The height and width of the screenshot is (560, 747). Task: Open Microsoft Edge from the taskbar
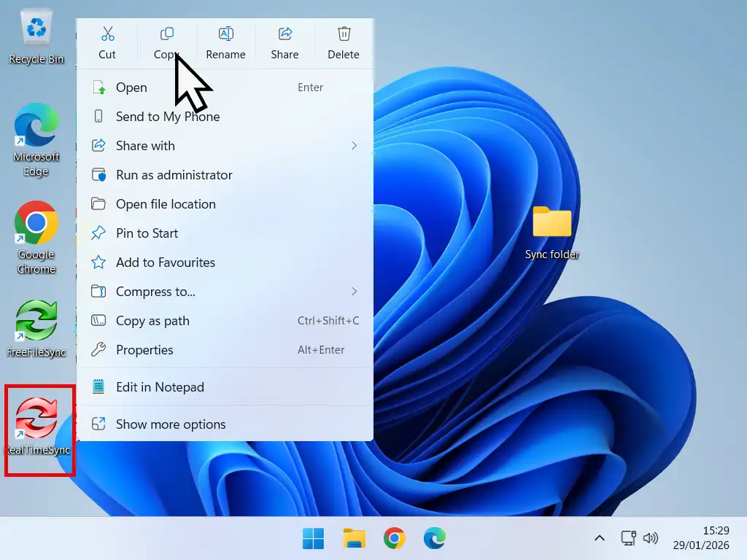(x=435, y=538)
